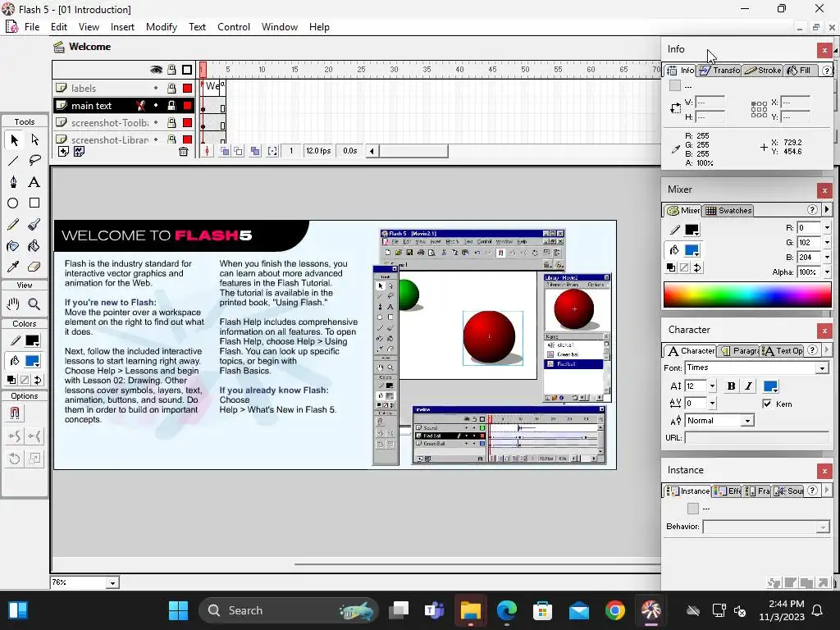Select the Eraser tool
Image resolution: width=840 pixels, height=630 pixels.
tap(34, 267)
